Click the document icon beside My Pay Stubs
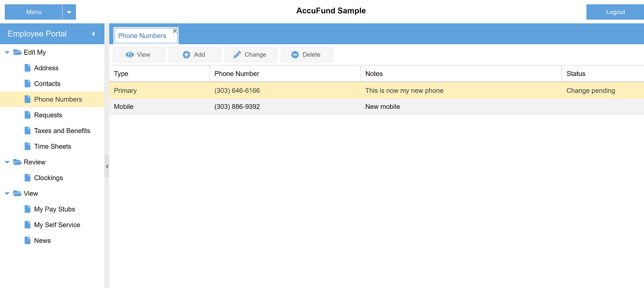The image size is (644, 288). tap(27, 209)
